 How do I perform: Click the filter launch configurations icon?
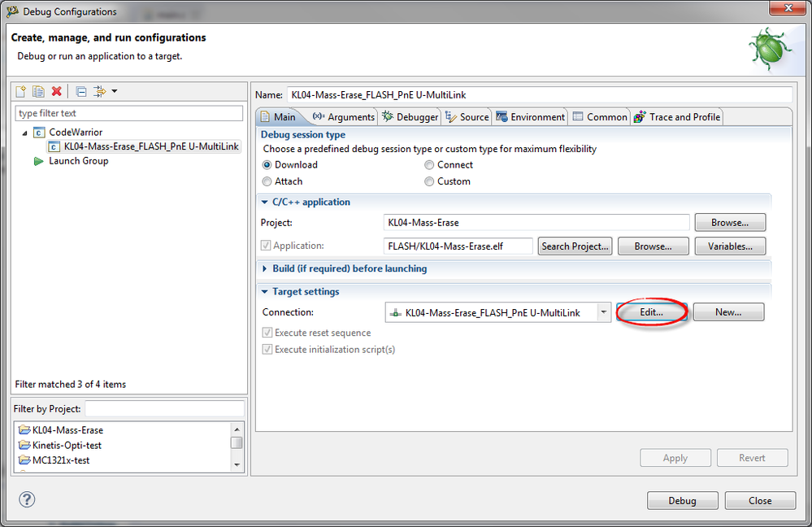(99, 92)
